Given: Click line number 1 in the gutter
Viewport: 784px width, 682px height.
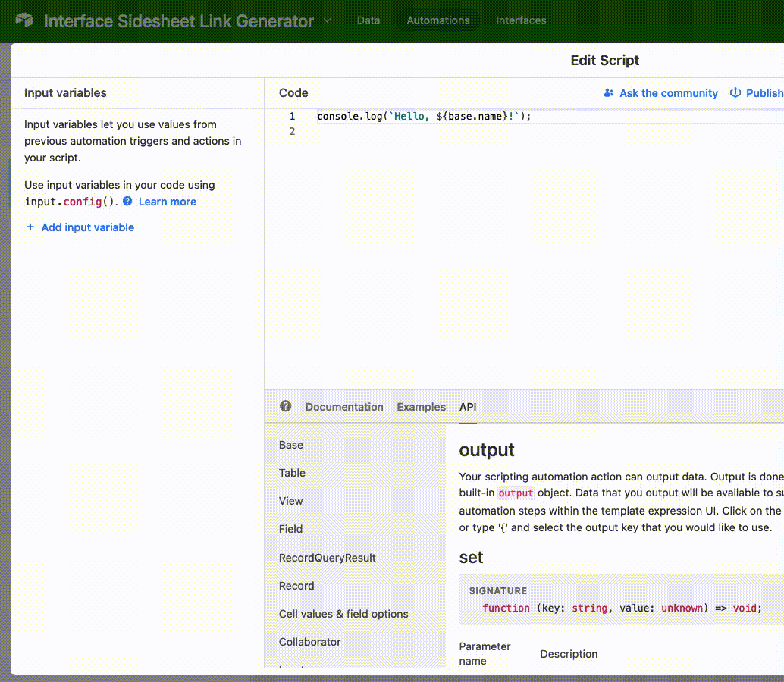Looking at the screenshot, I should [x=292, y=117].
